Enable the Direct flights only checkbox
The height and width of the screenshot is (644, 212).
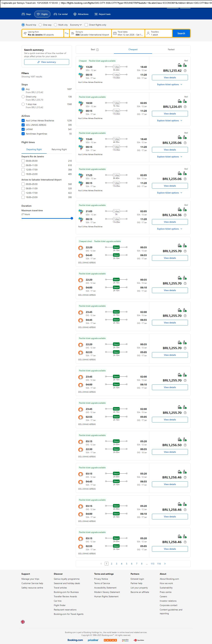86,25
